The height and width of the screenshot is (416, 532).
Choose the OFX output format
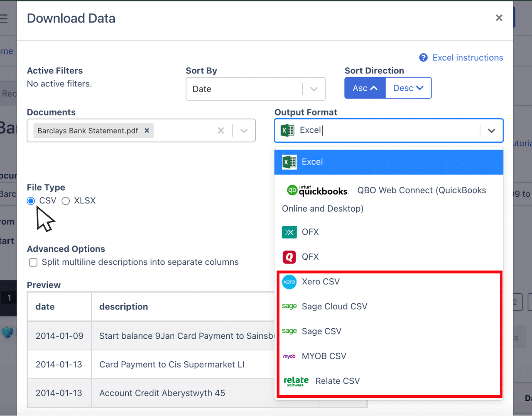389,232
